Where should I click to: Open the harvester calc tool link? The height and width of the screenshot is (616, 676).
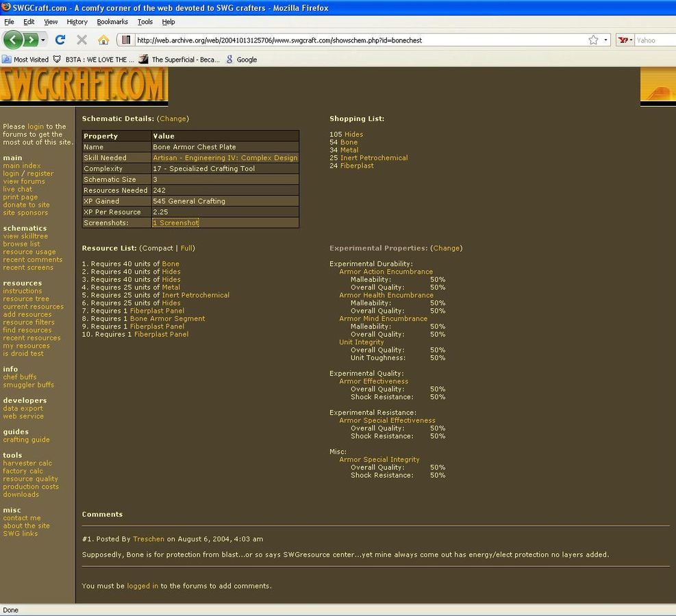click(27, 463)
